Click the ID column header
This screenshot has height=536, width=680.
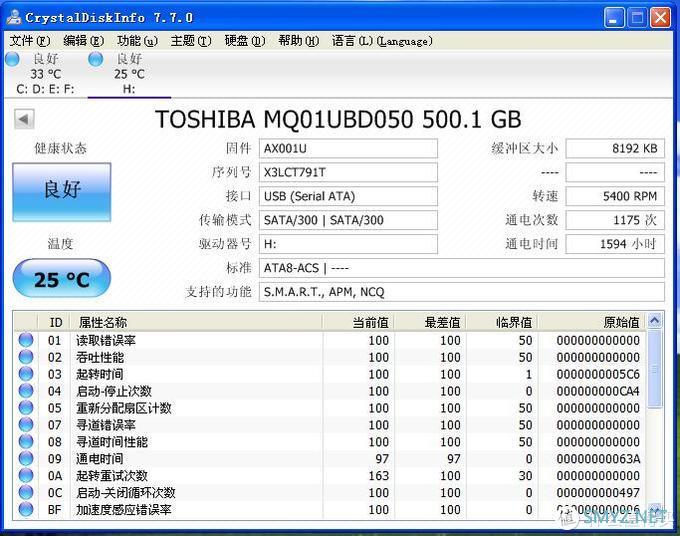click(54, 322)
